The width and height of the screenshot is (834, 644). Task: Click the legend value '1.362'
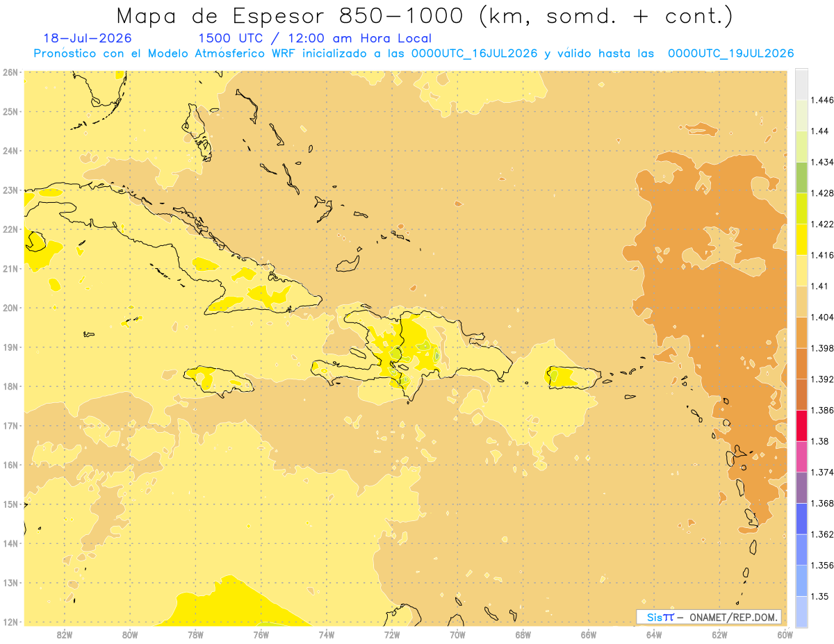pos(822,534)
